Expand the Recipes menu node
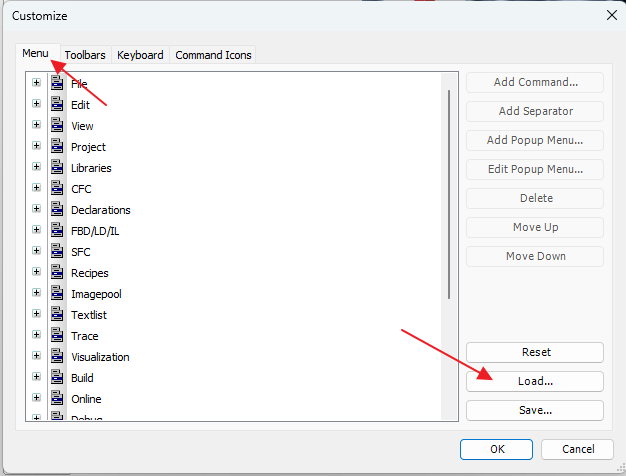 pyautogui.click(x=36, y=272)
